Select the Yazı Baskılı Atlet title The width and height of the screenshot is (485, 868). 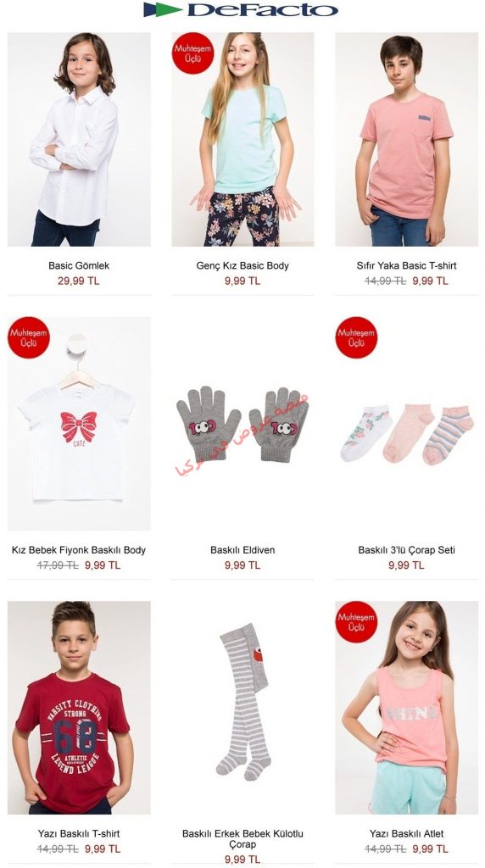pos(406,834)
